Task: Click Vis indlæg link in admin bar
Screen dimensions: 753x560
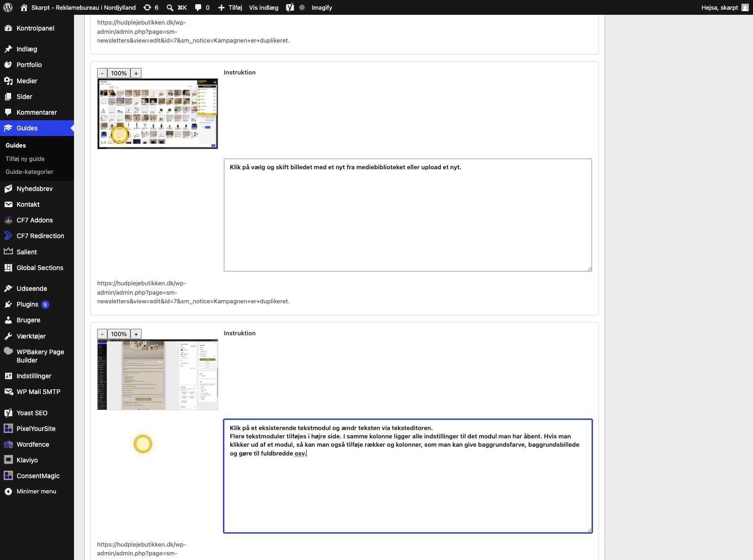Action: pyautogui.click(x=264, y=7)
